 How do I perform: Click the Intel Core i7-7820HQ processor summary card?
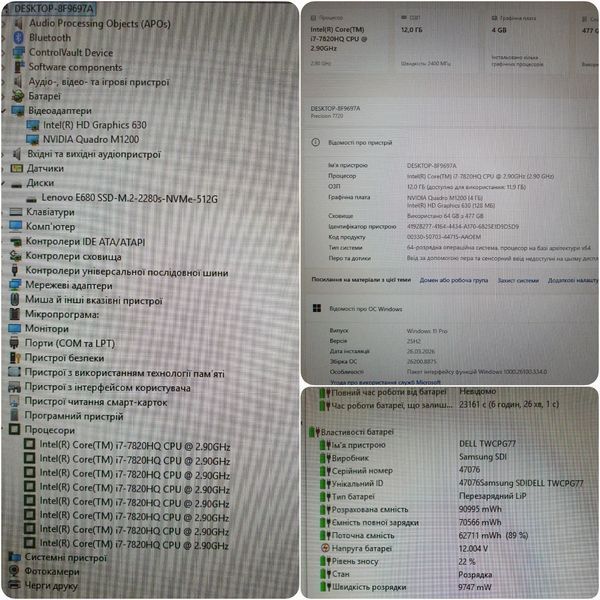tap(347, 41)
